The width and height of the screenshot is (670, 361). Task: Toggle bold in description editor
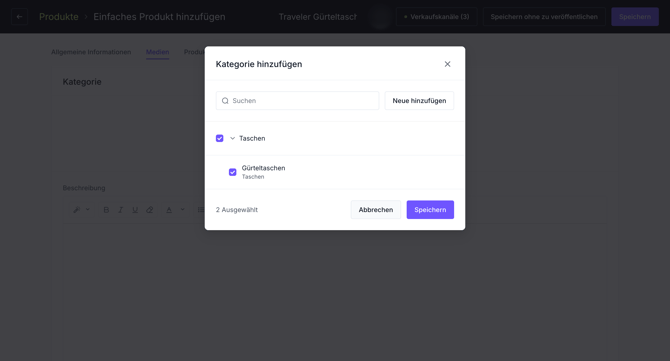[x=106, y=210]
